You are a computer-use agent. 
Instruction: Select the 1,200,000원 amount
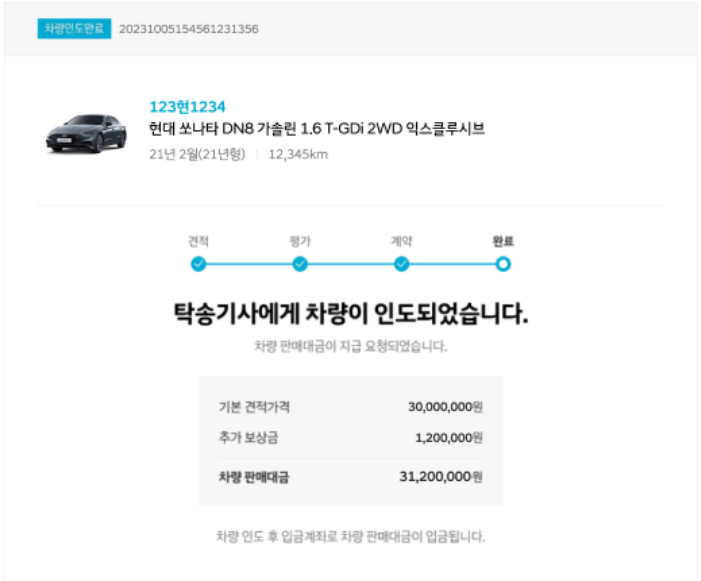(449, 438)
